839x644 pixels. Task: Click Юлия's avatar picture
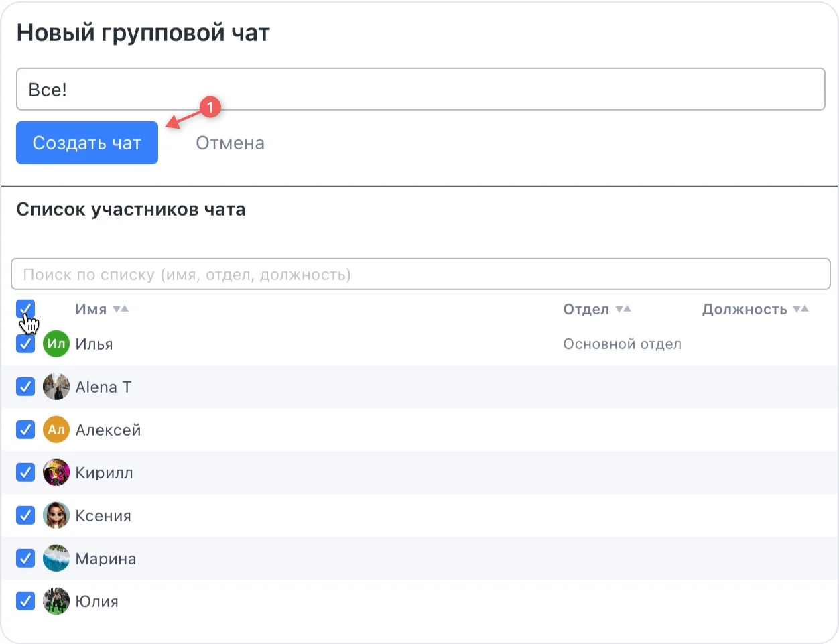click(x=56, y=601)
